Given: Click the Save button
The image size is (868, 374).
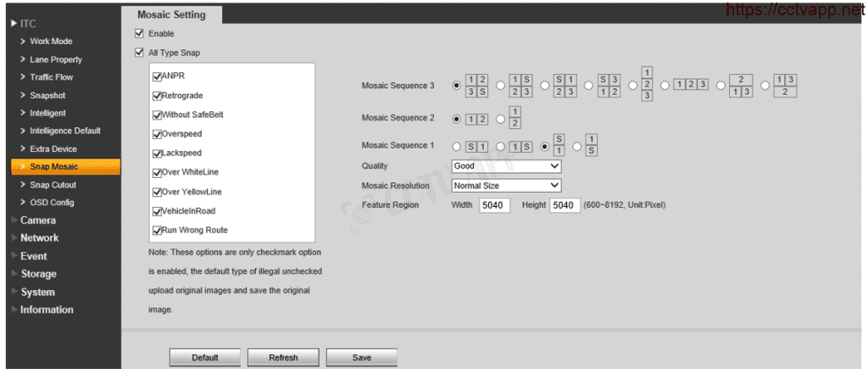Looking at the screenshot, I should click(x=361, y=358).
